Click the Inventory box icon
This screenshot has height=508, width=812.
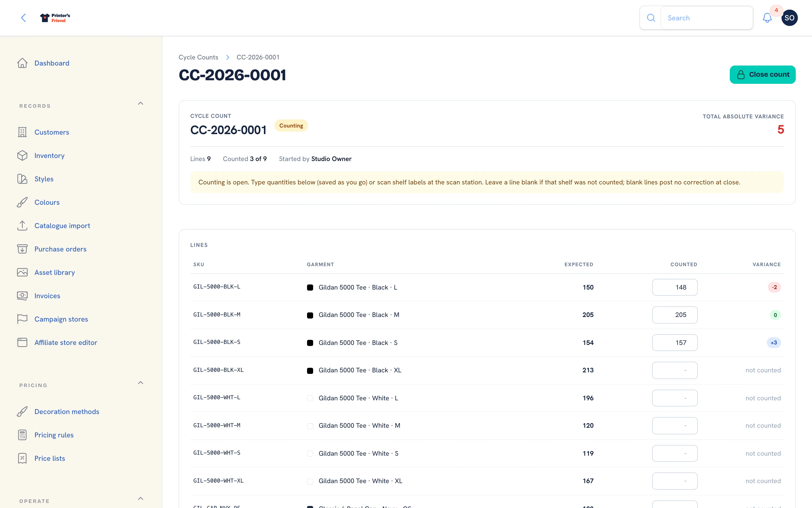[x=22, y=155]
